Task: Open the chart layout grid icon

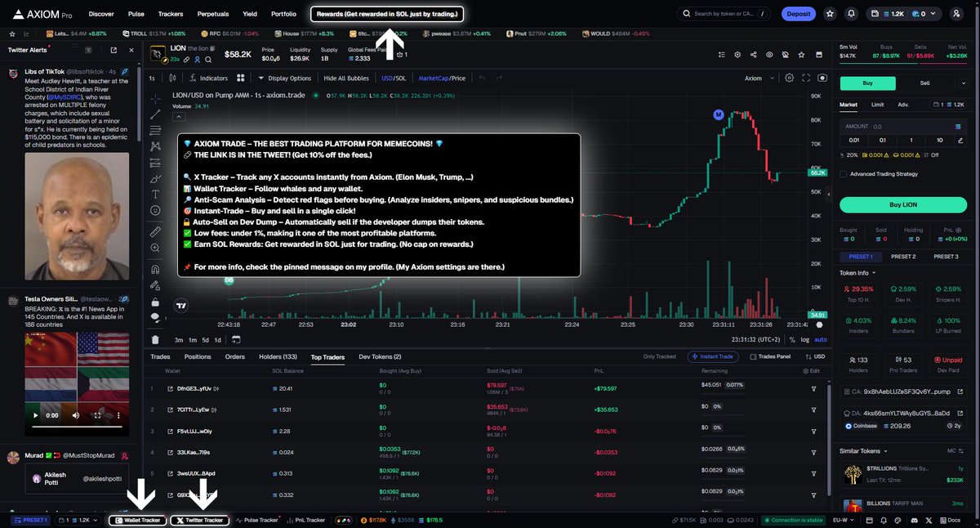Action: (241, 78)
